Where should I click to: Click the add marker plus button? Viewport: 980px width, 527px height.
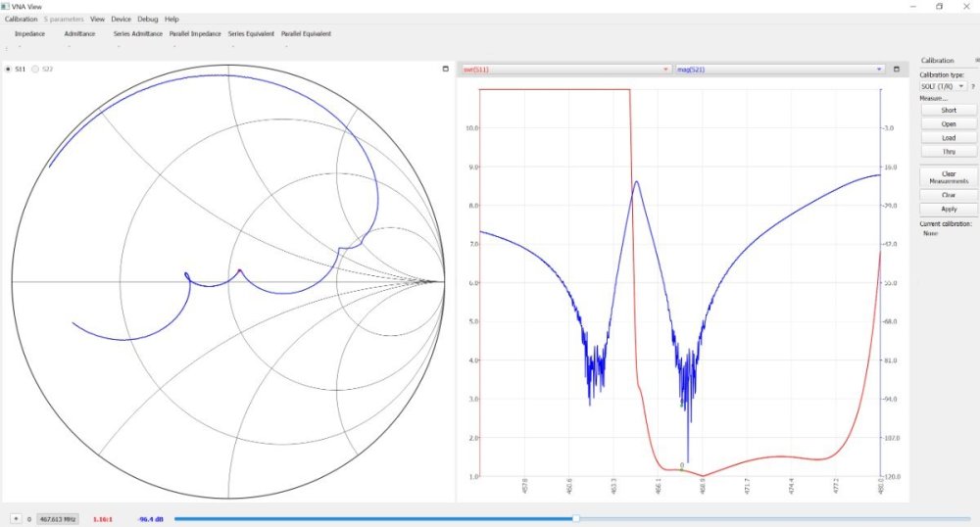point(16,518)
